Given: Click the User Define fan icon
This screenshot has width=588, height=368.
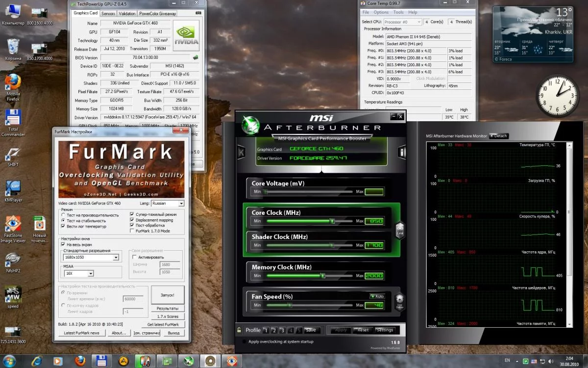Looking at the screenshot, I should pyautogui.click(x=399, y=300).
